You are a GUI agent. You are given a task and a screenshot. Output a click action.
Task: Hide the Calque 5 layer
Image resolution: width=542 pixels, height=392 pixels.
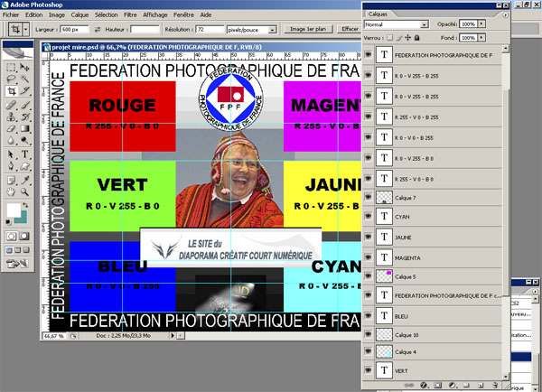click(x=369, y=276)
